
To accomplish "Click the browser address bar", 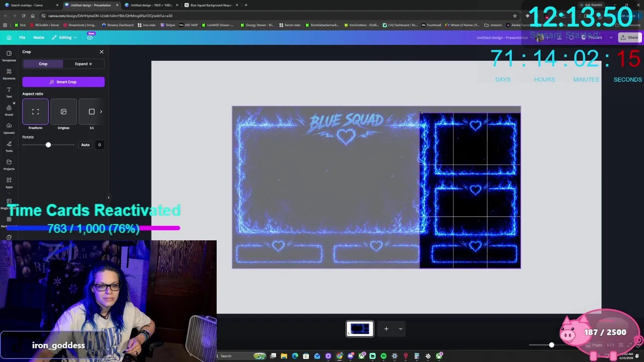I will [x=272, y=16].
